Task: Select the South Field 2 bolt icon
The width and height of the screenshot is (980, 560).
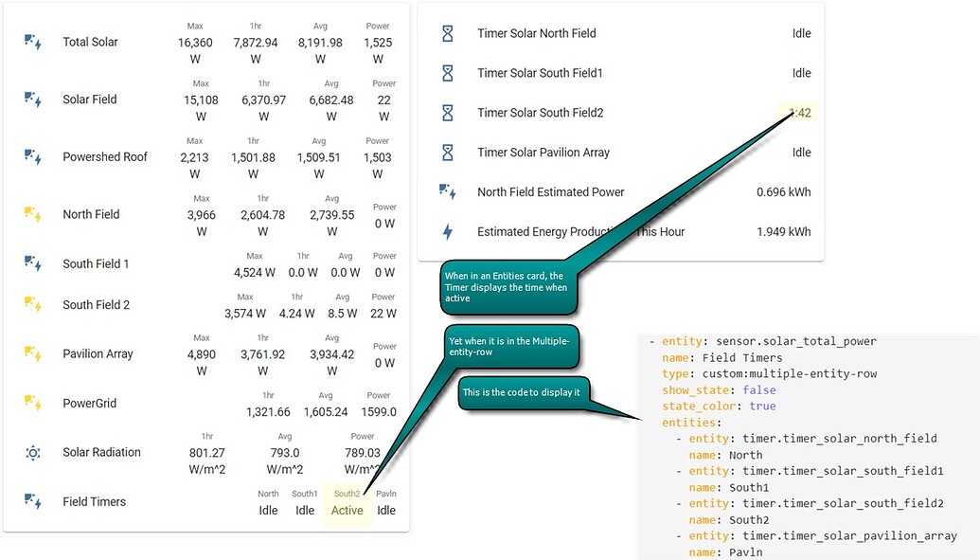Action: tap(33, 304)
